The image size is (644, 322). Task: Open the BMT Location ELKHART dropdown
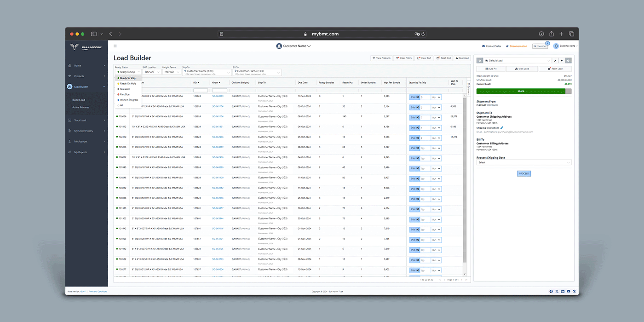pyautogui.click(x=151, y=72)
